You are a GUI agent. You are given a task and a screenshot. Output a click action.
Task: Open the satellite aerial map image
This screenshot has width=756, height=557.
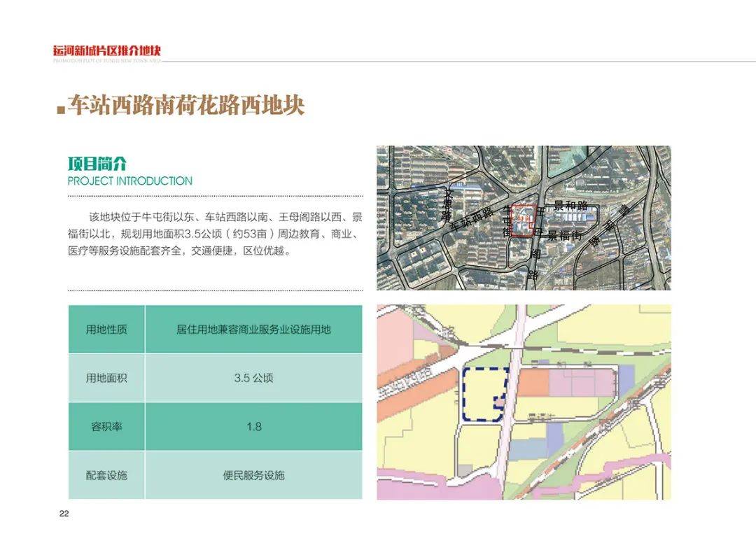[x=524, y=218]
